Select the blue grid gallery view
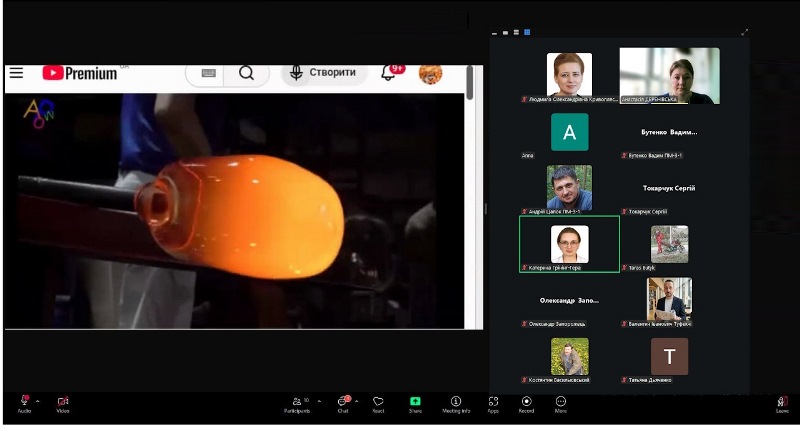The width and height of the screenshot is (800, 425). (x=527, y=32)
